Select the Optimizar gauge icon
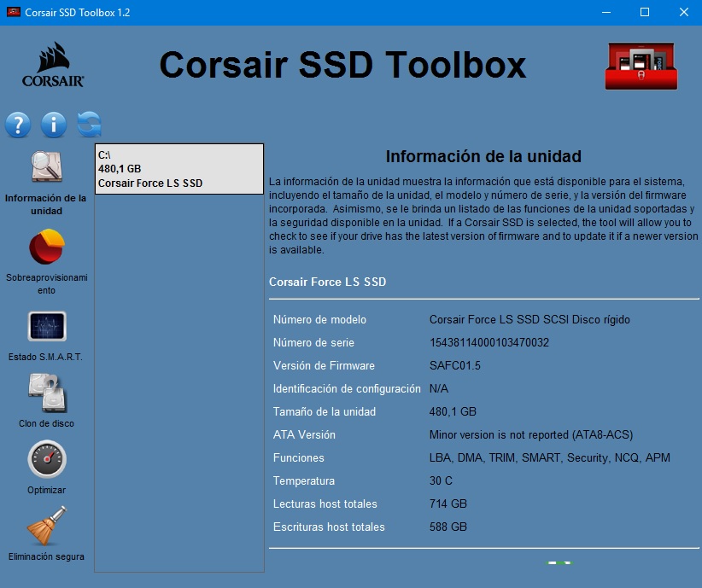The height and width of the screenshot is (588, 702). (x=46, y=459)
